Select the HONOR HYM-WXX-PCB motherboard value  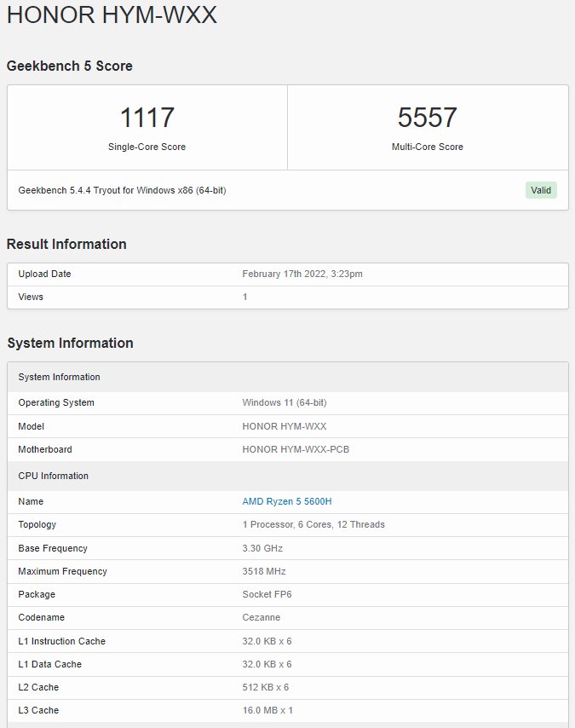[x=296, y=449]
